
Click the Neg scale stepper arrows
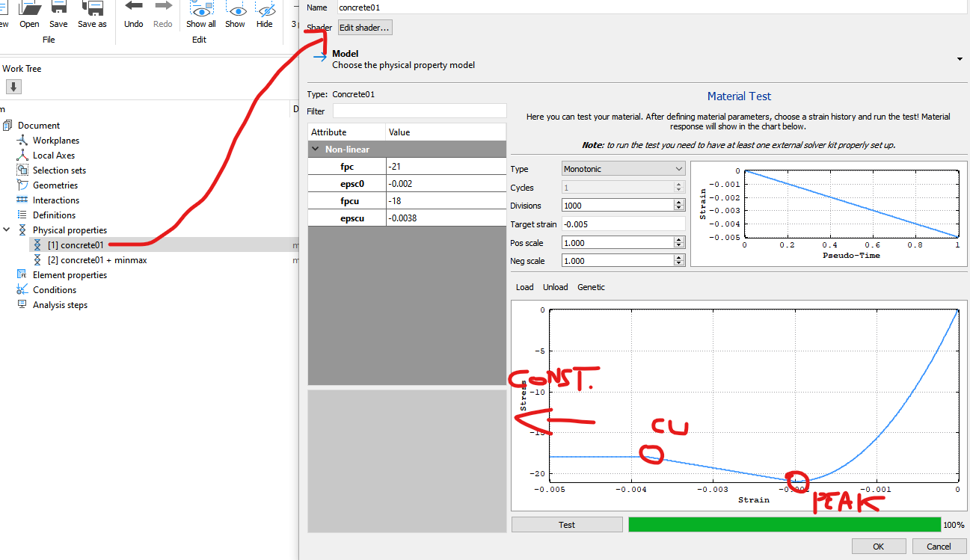coord(679,260)
